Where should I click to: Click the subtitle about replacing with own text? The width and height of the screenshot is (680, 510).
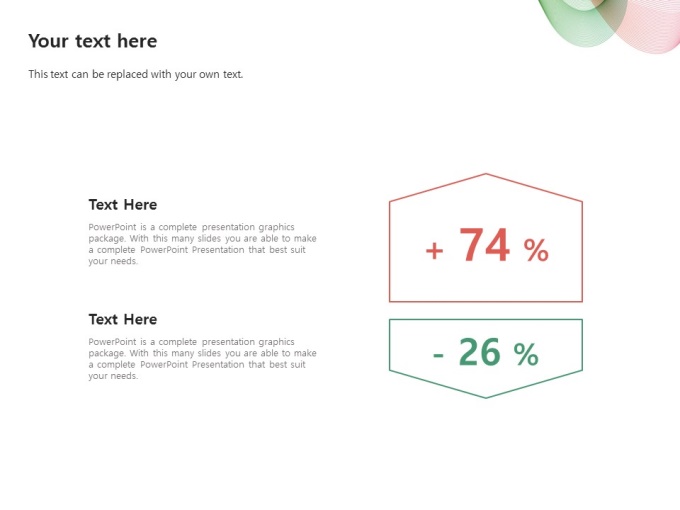(x=136, y=74)
